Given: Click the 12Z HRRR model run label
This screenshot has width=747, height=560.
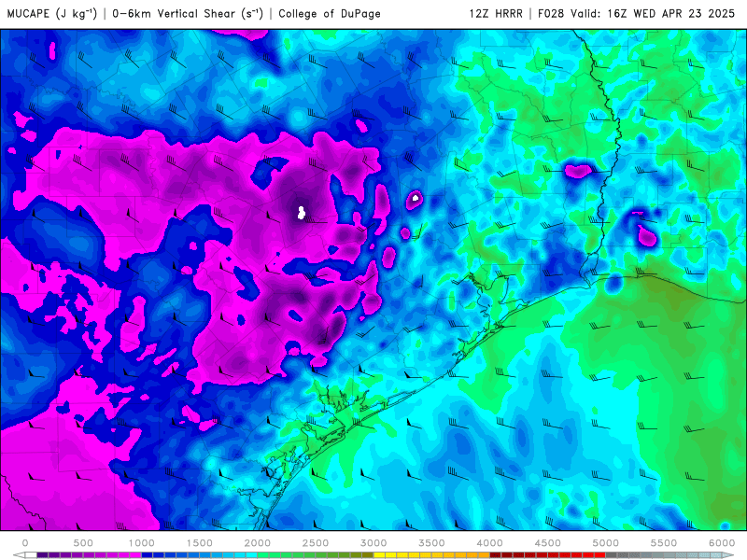Looking at the screenshot, I should point(496,13).
